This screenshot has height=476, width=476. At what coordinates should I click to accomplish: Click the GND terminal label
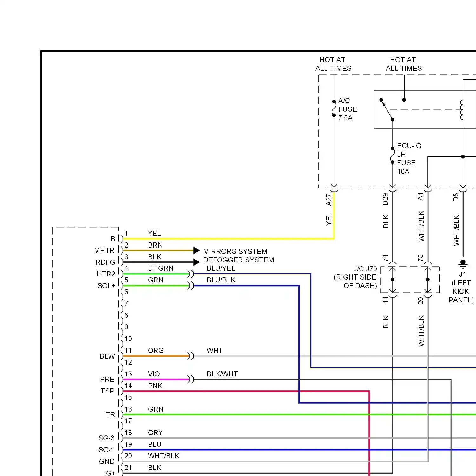[107, 461]
